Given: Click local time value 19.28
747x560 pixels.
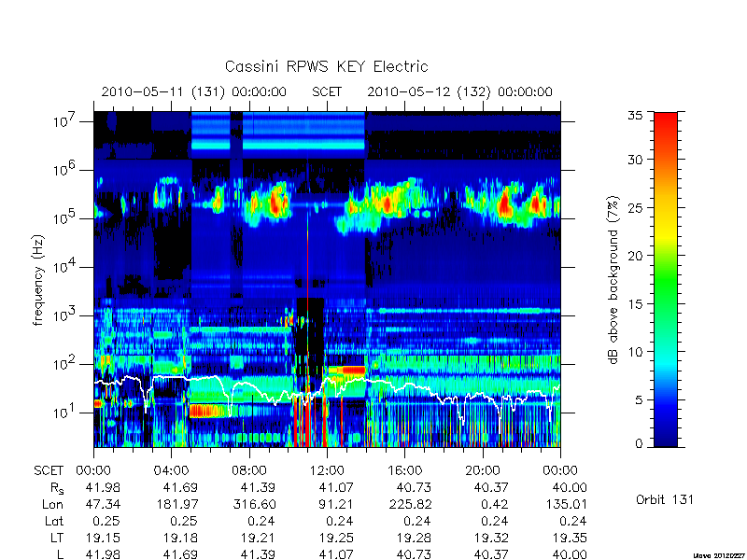Looking at the screenshot, I should (414, 538).
